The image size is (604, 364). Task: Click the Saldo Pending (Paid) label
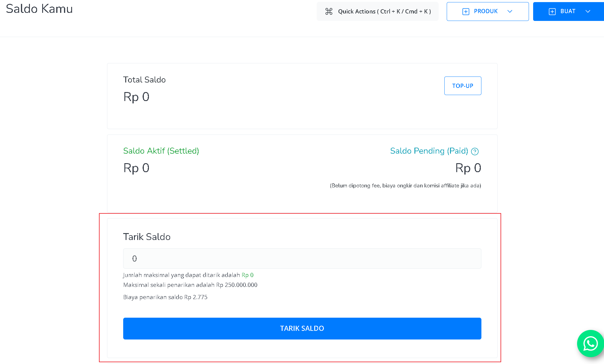tap(429, 151)
